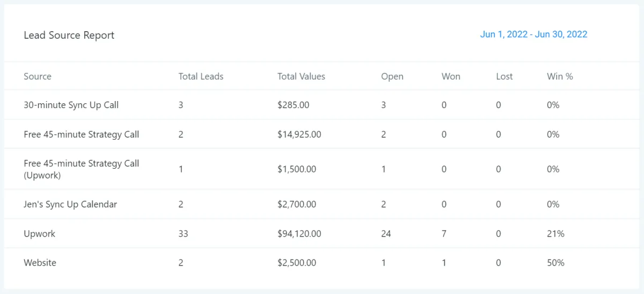Screen dimensions: 644x294
Task: Click the Upwork 21% win rate
Action: [x=555, y=234]
